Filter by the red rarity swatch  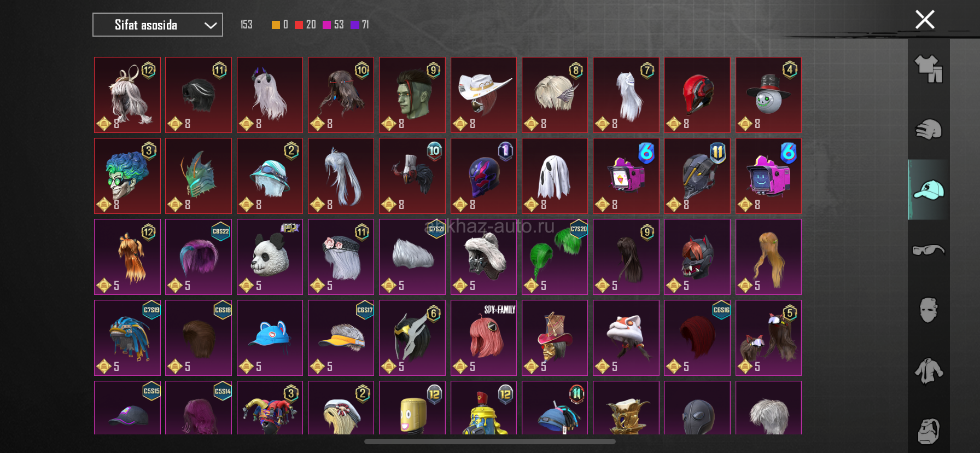click(299, 25)
